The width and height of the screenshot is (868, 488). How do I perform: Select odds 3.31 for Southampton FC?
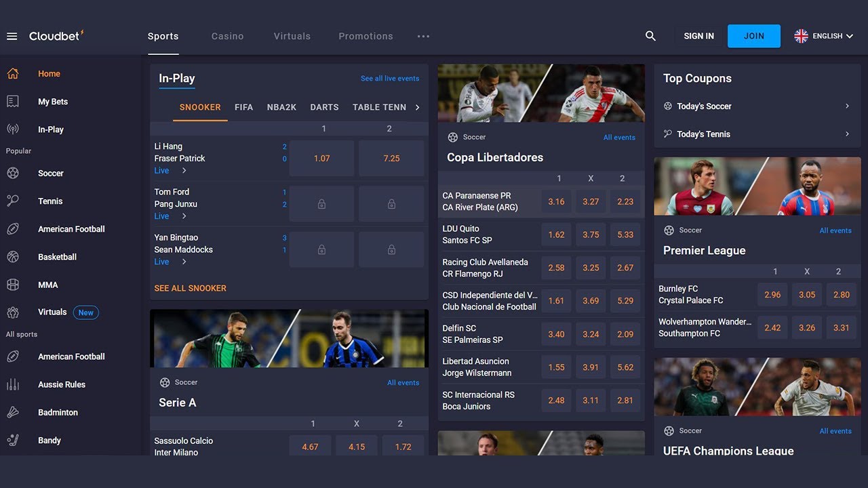coord(841,327)
